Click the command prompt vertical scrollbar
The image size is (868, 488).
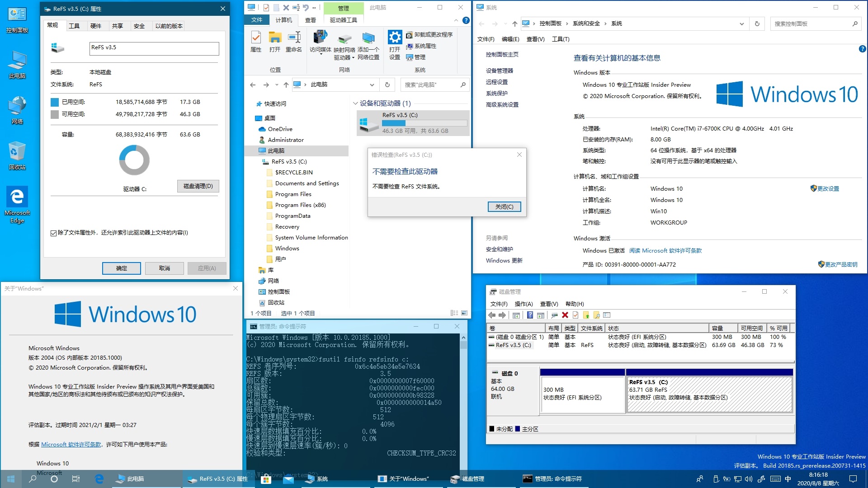463,402
